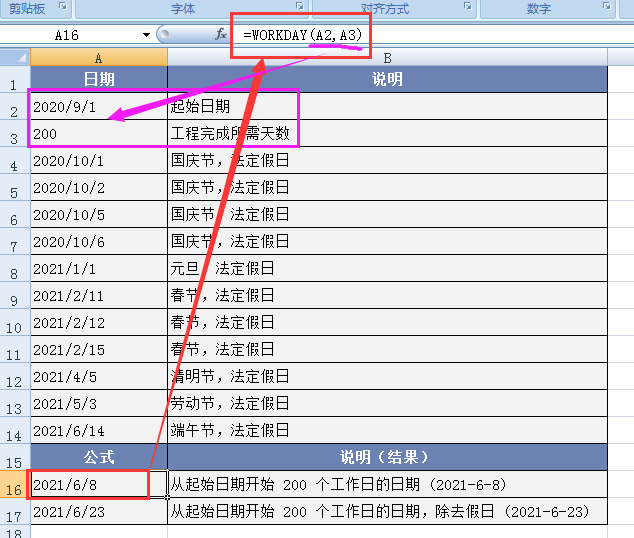The height and width of the screenshot is (538, 634).
Task: Select cell 起始日期
Action: point(387,107)
